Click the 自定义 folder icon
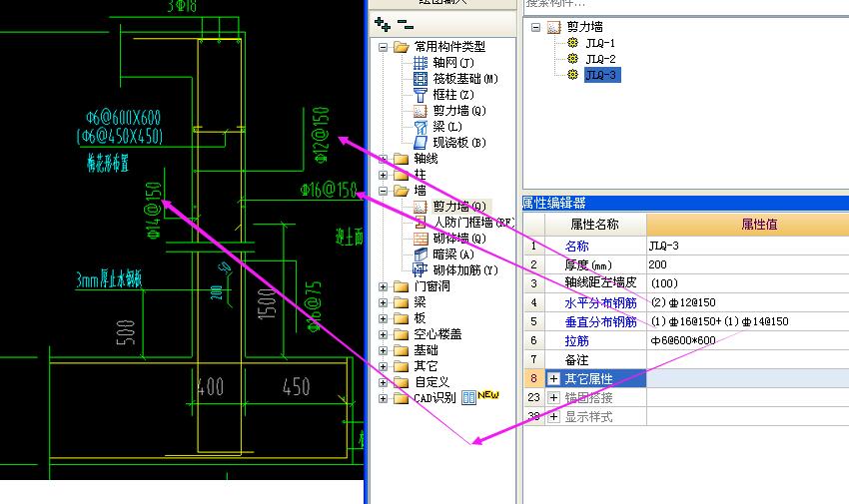The image size is (849, 504). (402, 382)
